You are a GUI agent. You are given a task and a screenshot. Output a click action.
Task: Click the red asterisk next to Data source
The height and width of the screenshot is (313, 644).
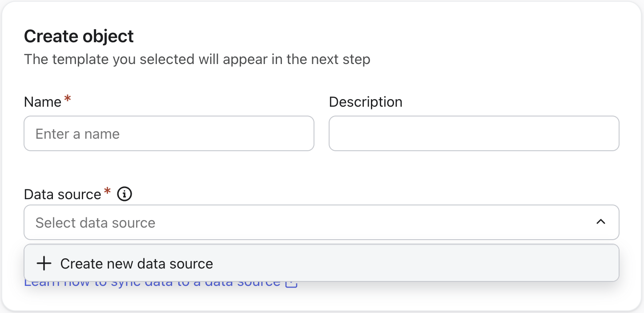pyautogui.click(x=107, y=191)
